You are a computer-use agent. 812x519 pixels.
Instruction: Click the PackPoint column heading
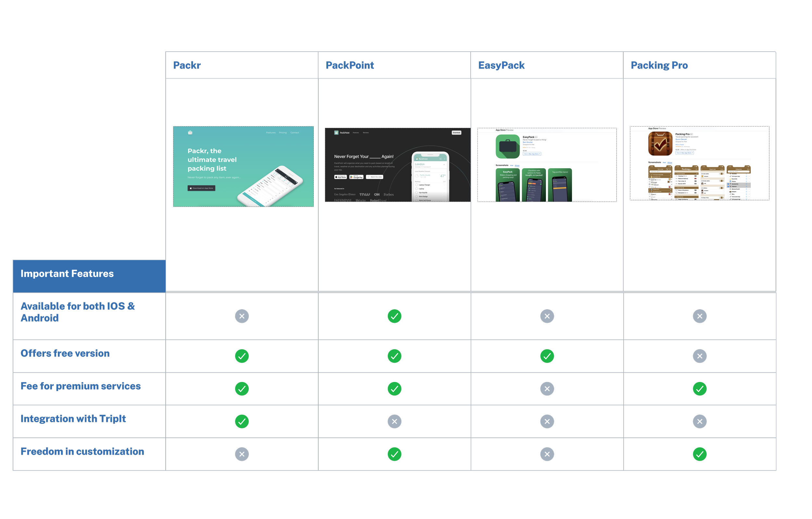click(350, 65)
